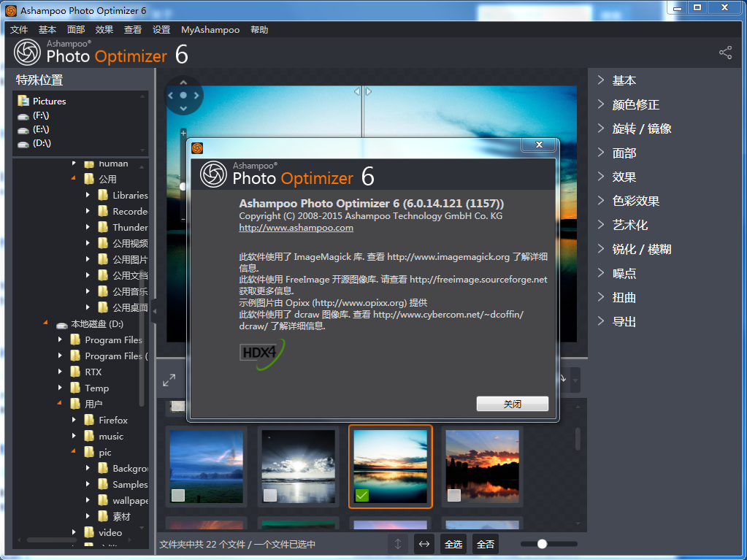The image size is (747, 560).
Task: Click the vertical flip arrows button
Action: coord(397,544)
